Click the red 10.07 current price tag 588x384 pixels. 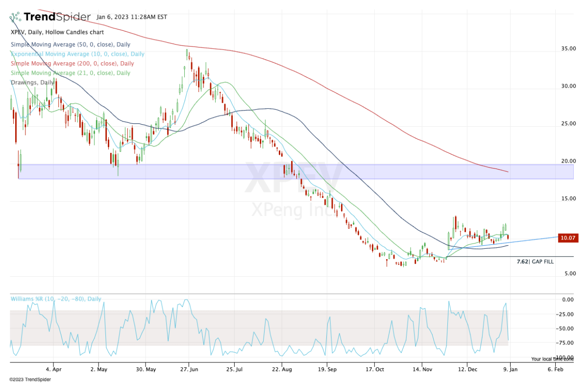[x=567, y=238]
